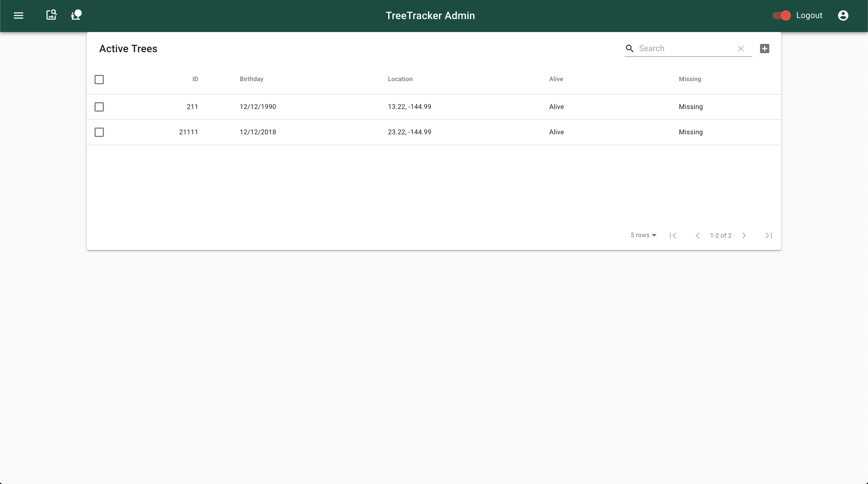Click the add tree plus icon

pos(764,49)
